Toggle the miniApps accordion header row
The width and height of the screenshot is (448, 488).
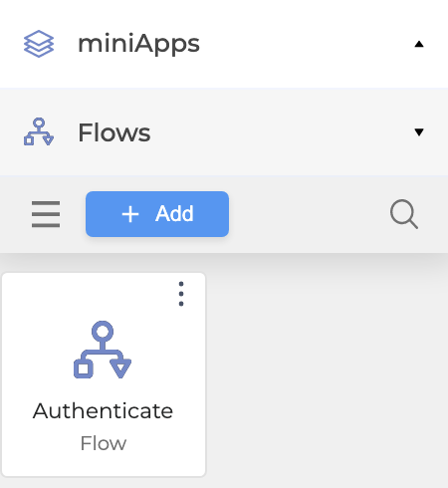coord(224,44)
